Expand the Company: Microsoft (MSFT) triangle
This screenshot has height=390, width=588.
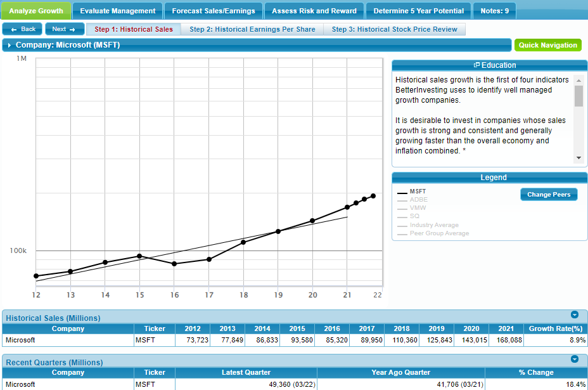tap(10, 45)
